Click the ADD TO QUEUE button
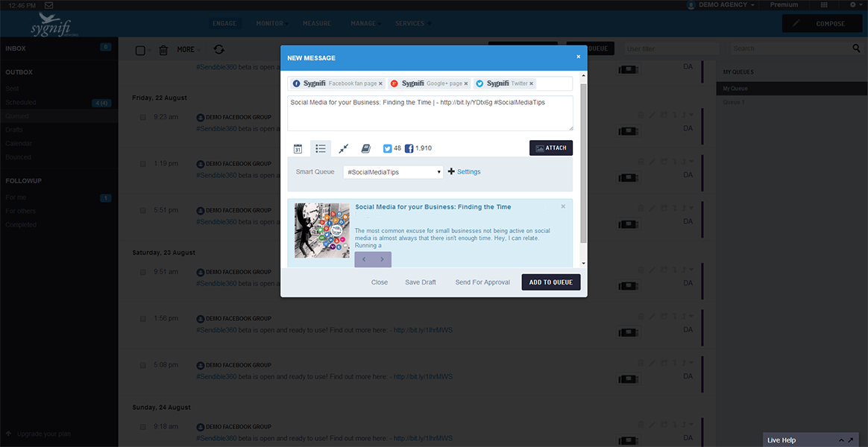Screen dimensions: 868x447 tap(551, 282)
